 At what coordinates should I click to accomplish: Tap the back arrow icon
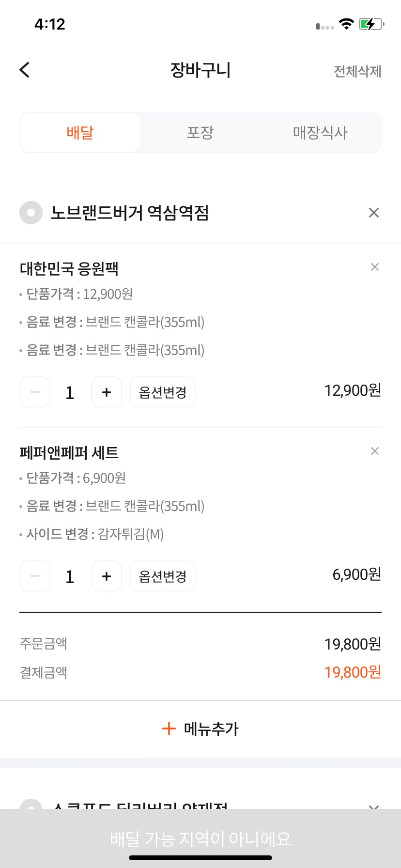tap(25, 70)
